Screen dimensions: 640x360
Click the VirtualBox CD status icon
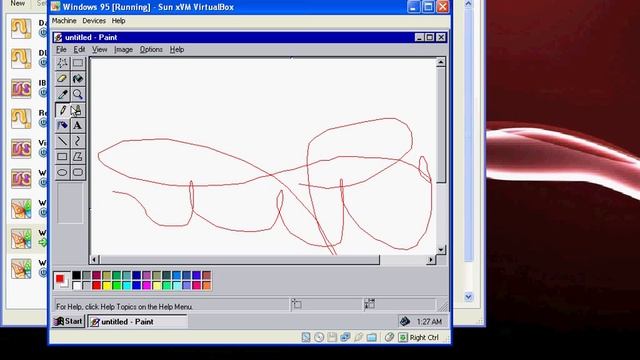[319, 337]
